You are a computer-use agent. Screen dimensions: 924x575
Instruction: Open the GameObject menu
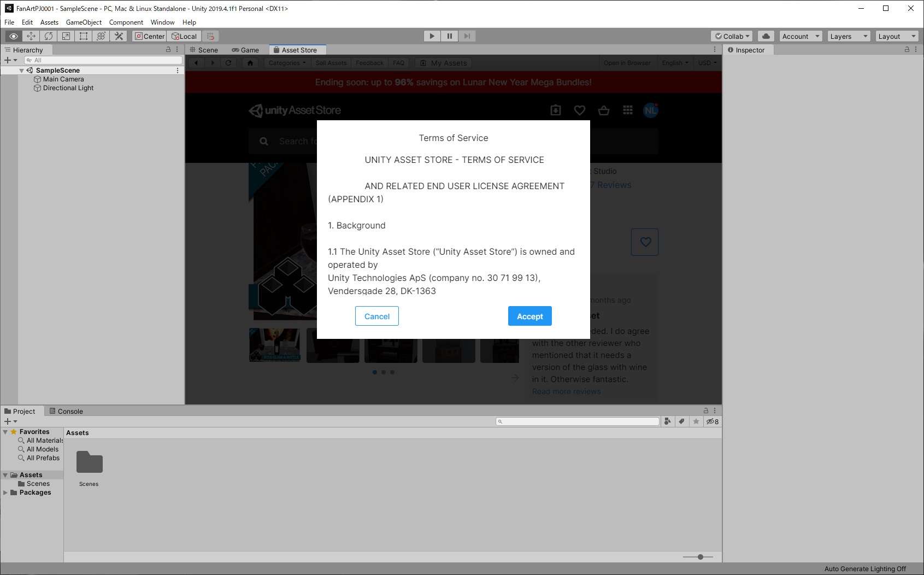pos(84,22)
